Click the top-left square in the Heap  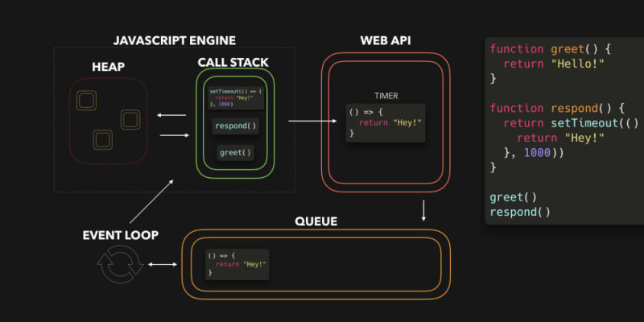85,101
